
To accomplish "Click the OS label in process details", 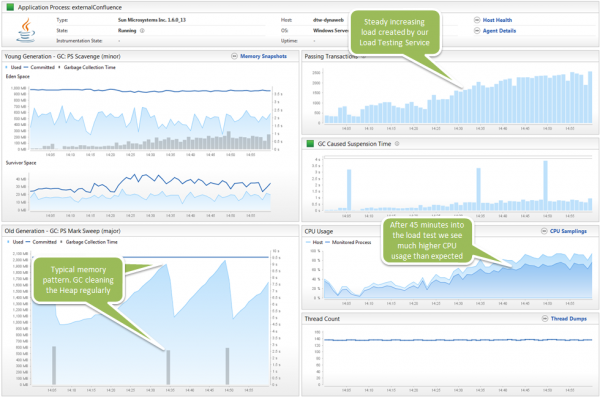I will tap(284, 31).
